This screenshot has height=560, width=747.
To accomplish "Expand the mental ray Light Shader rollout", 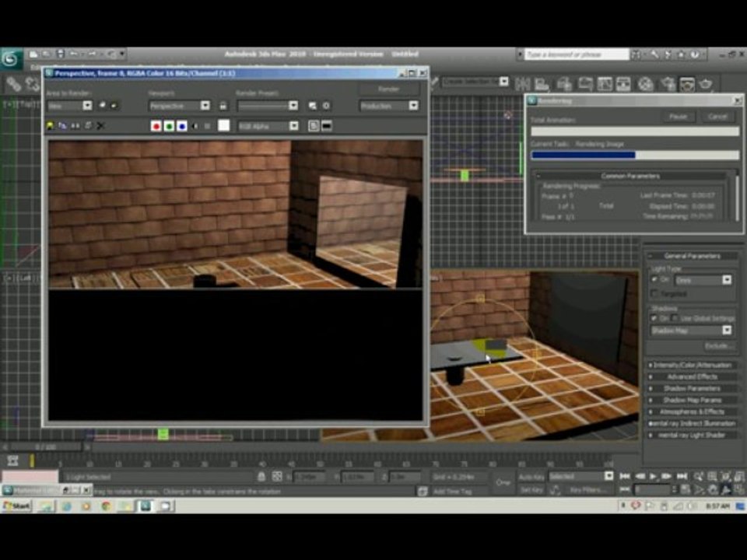I will 692,436.
